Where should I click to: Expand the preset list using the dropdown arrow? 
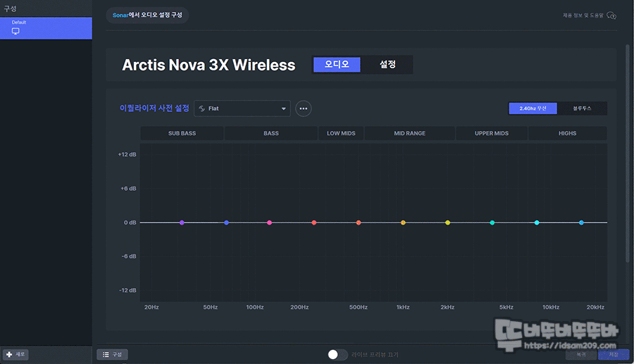283,108
